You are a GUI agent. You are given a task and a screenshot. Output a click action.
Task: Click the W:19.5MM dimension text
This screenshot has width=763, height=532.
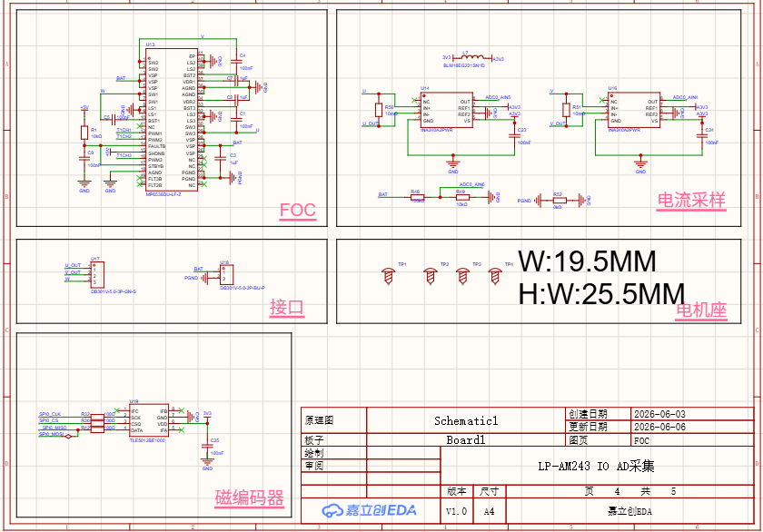pyautogui.click(x=588, y=261)
